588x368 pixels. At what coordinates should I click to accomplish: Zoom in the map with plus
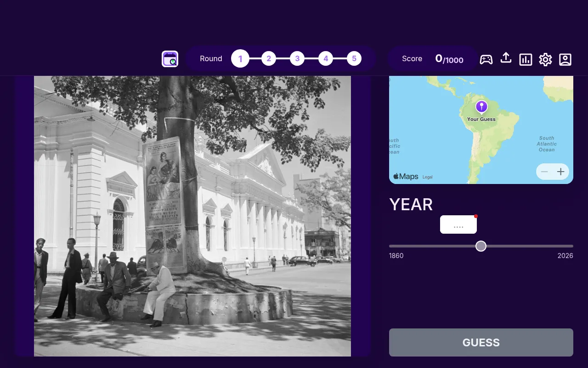[x=561, y=172]
